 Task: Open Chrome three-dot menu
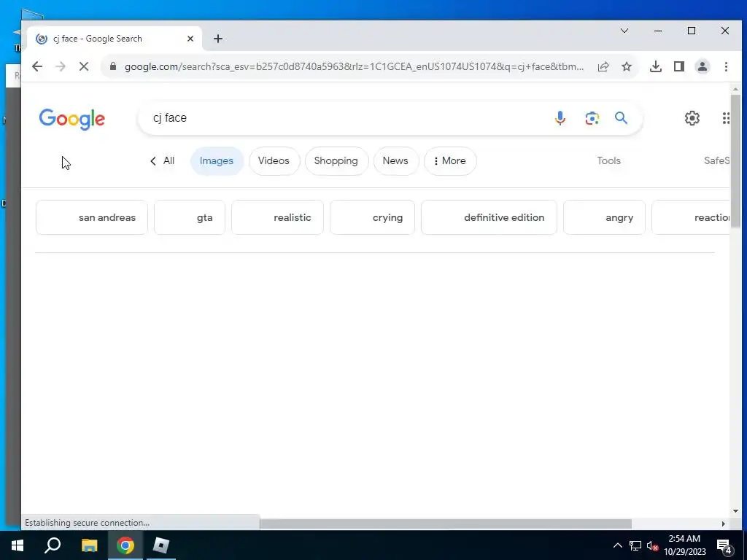(726, 66)
